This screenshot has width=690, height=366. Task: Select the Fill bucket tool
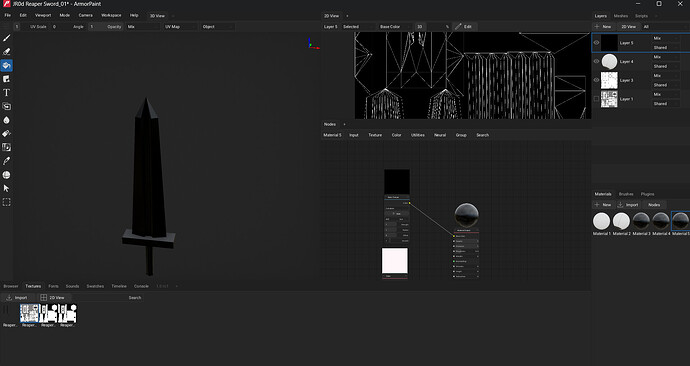point(6,66)
